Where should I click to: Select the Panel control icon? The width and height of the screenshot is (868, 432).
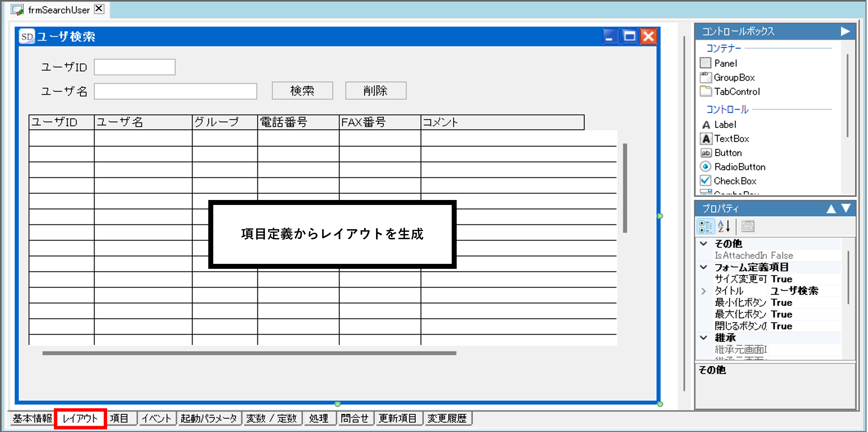tap(705, 63)
